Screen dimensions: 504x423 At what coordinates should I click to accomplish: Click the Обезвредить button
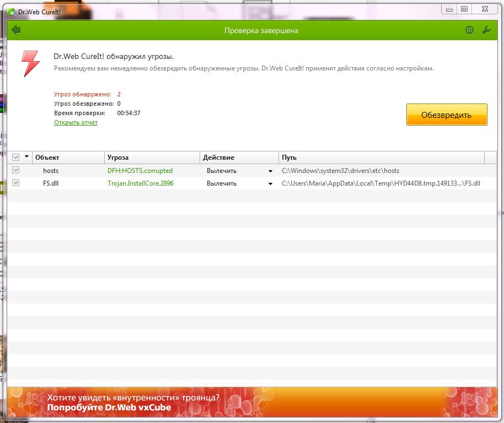pos(447,115)
